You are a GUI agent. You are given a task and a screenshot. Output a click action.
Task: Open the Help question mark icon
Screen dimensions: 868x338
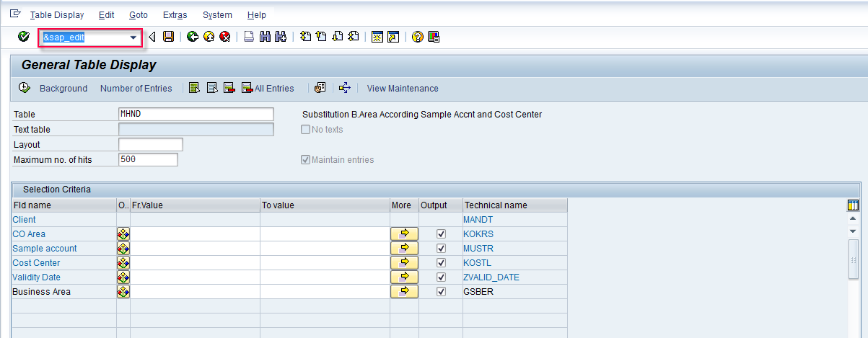[x=417, y=37]
